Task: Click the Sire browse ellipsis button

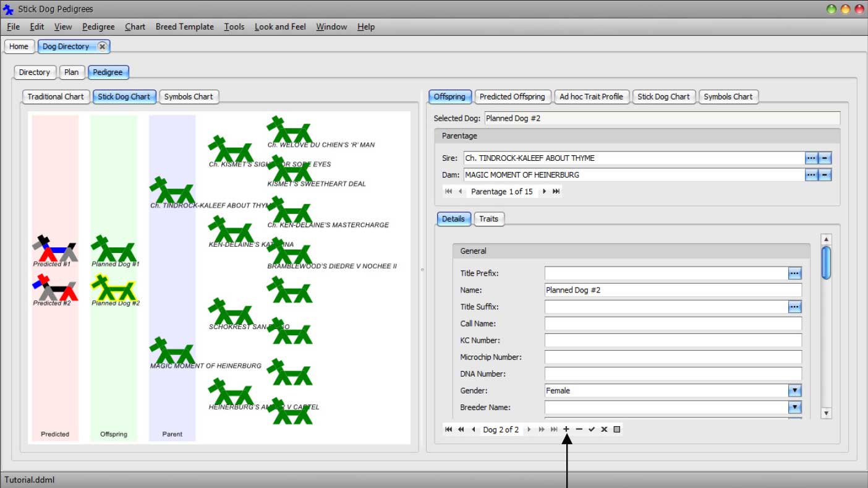Action: [811, 158]
